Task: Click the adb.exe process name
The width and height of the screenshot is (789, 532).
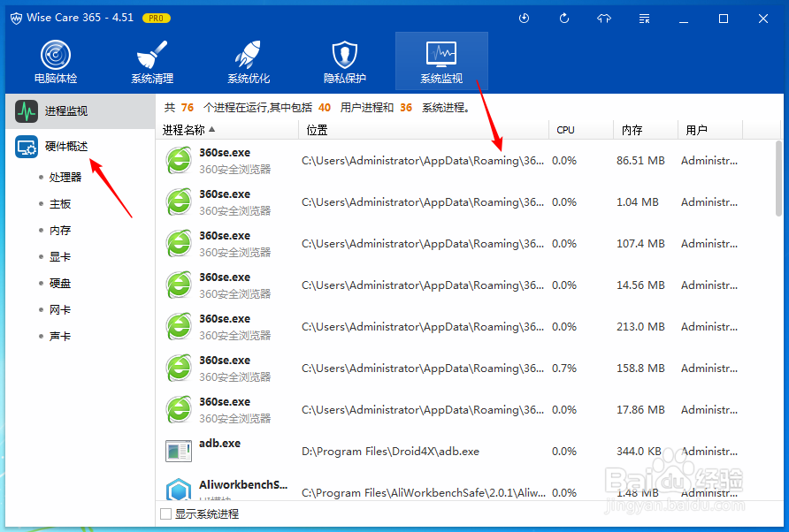Action: (219, 444)
